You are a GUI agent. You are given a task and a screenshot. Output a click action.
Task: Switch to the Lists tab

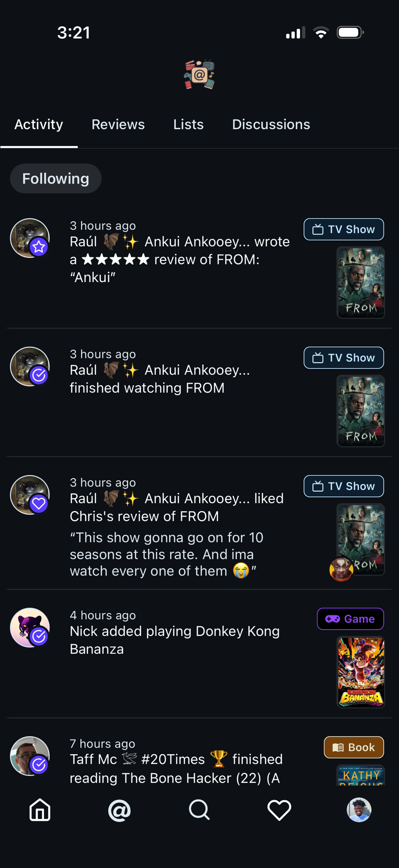[188, 125]
